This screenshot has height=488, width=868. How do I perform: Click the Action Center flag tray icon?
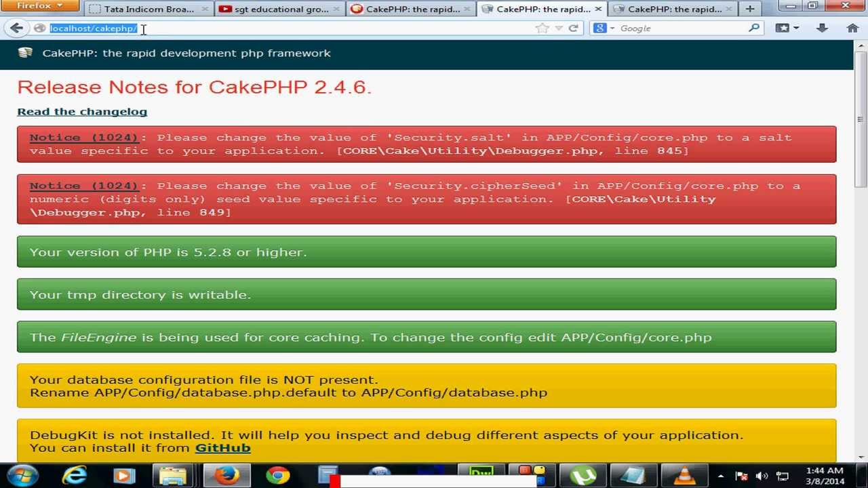(741, 476)
